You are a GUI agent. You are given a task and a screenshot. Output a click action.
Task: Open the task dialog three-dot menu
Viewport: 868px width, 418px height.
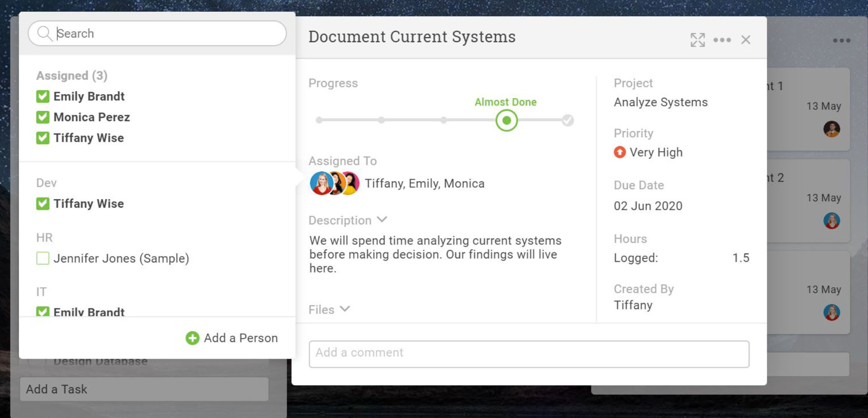pos(722,40)
